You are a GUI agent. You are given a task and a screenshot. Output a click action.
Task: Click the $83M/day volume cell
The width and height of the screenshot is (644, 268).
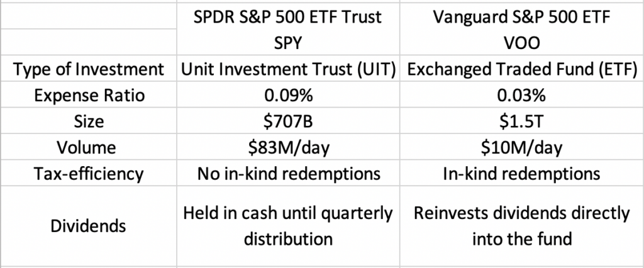(287, 147)
